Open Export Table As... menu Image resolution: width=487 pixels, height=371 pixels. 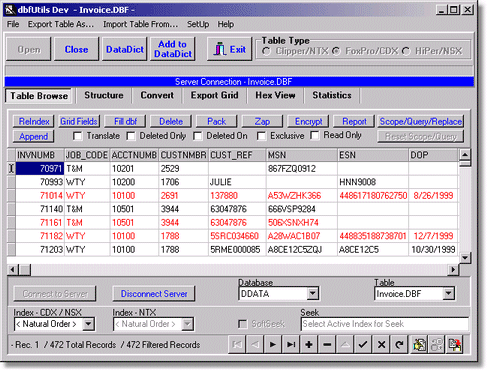61,24
